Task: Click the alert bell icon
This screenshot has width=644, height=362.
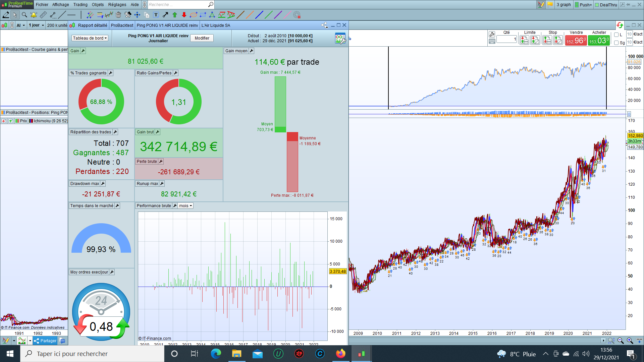Action: [x=34, y=15]
